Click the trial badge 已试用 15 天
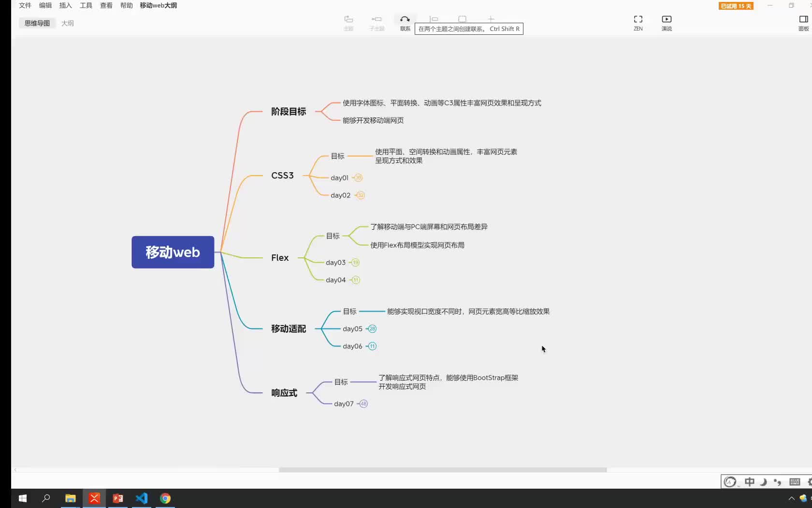812x508 pixels. [x=736, y=6]
